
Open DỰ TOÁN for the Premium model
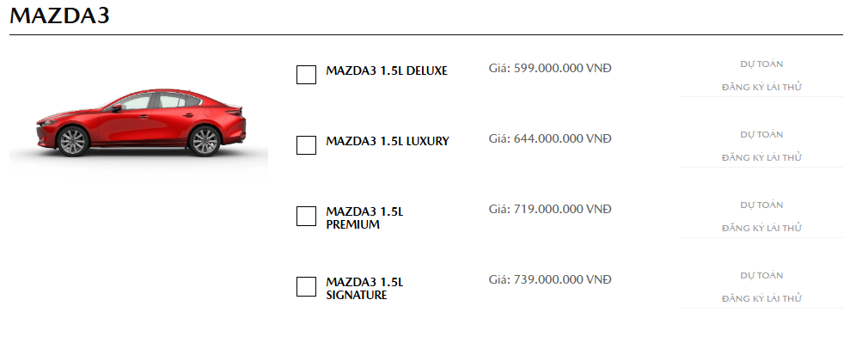(761, 205)
